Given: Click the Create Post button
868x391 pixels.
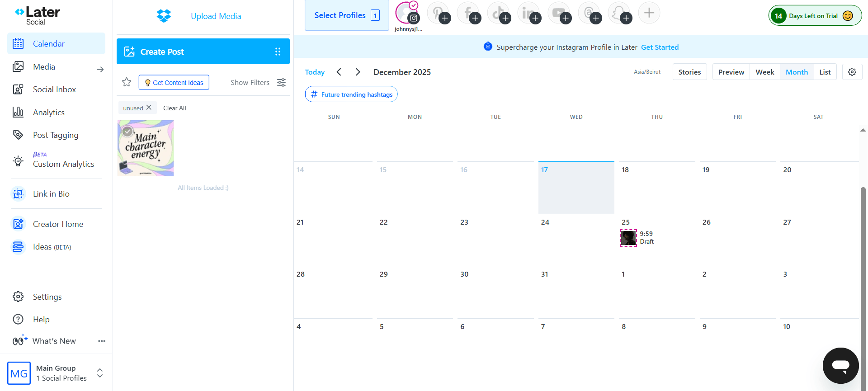Looking at the screenshot, I should tap(203, 52).
